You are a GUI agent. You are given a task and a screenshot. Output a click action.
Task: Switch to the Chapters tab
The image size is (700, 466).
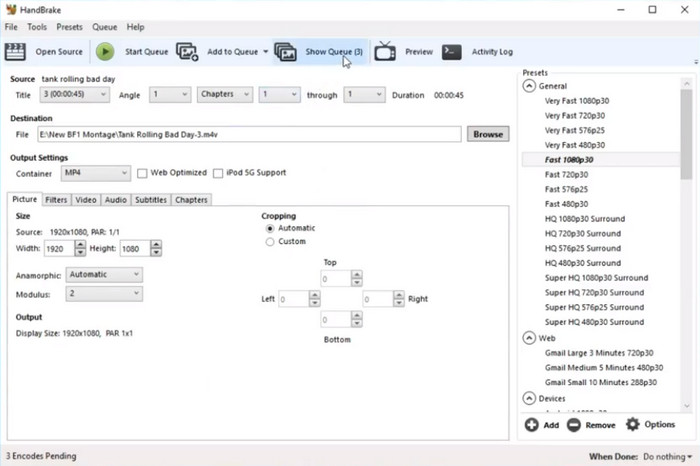191,200
